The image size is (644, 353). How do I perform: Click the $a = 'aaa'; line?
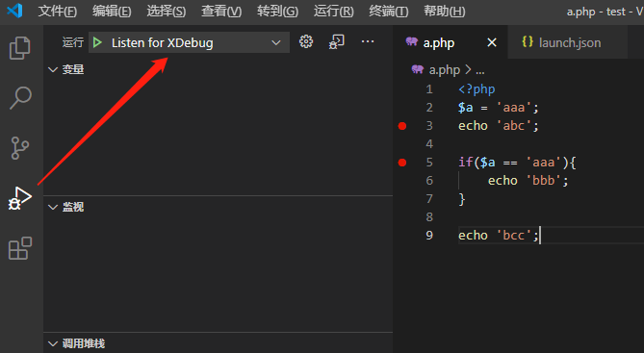click(x=499, y=108)
